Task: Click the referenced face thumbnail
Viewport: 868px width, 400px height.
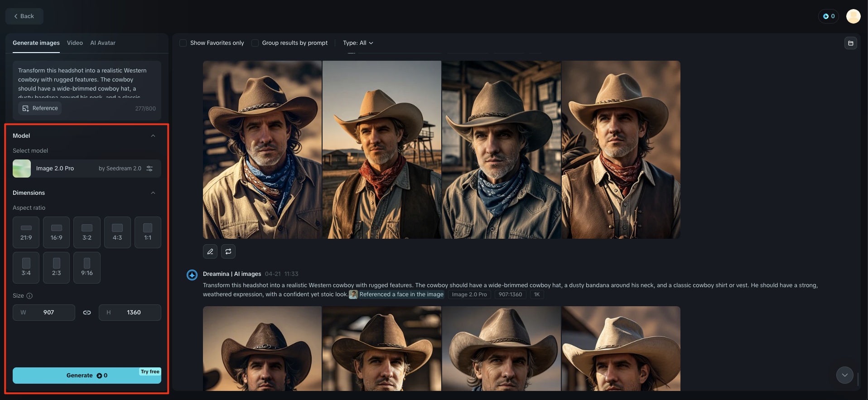Action: tap(353, 294)
